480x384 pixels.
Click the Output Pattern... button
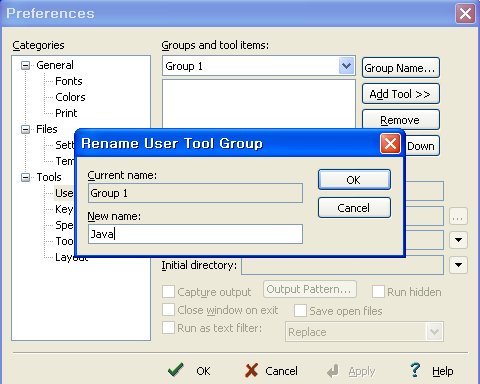[x=310, y=289]
